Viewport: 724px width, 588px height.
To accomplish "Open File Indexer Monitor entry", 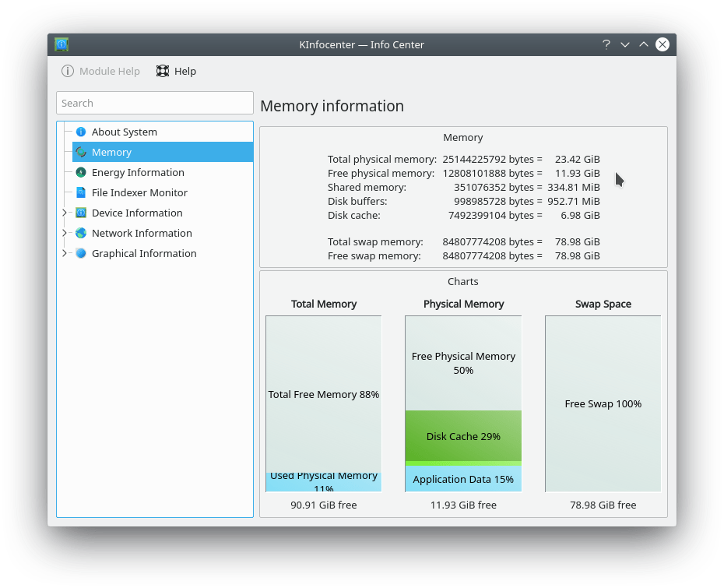I will (139, 192).
